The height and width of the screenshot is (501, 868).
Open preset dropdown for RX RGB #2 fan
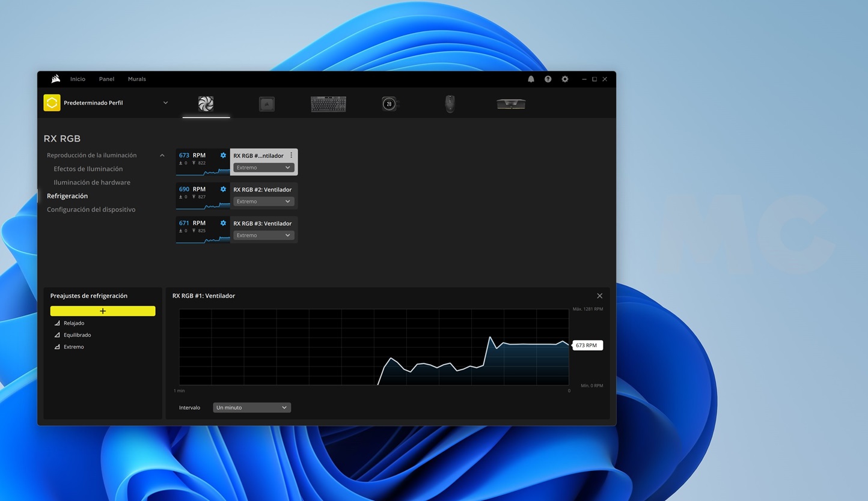coord(263,202)
